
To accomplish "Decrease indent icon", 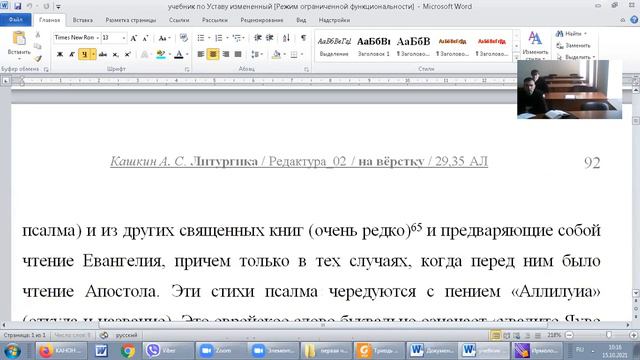I will tap(258, 38).
